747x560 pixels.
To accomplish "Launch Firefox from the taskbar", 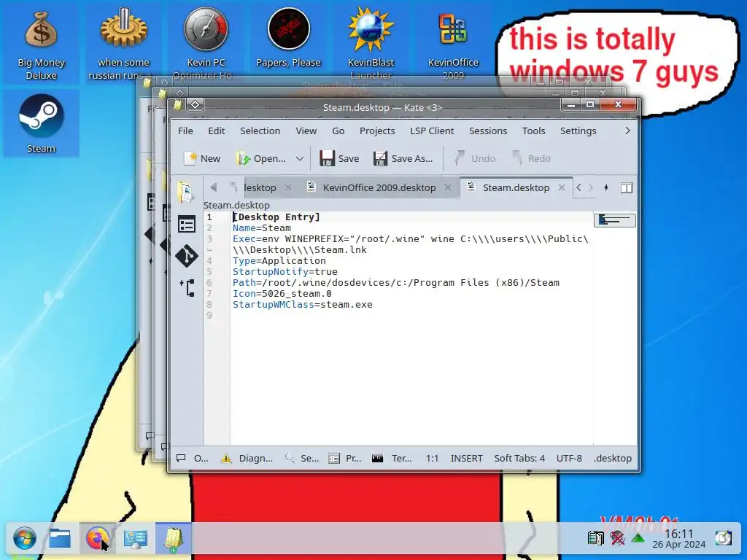I will 97,539.
